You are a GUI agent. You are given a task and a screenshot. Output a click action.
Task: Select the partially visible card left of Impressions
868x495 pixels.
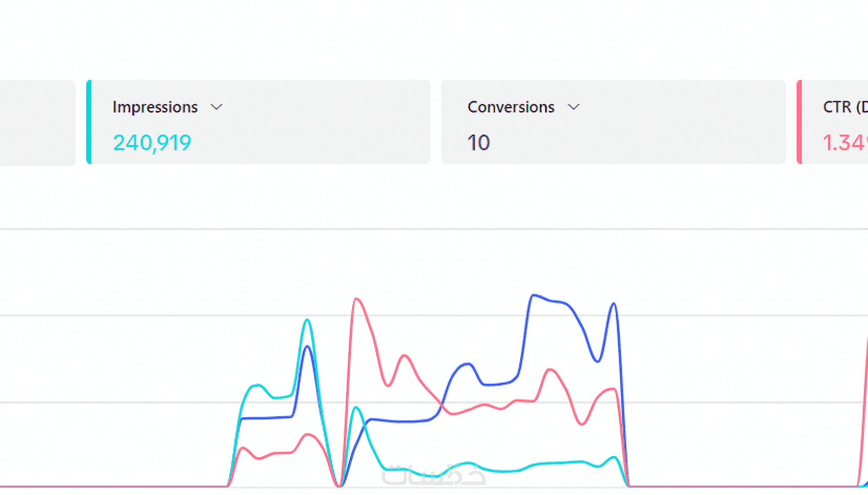coord(37,122)
